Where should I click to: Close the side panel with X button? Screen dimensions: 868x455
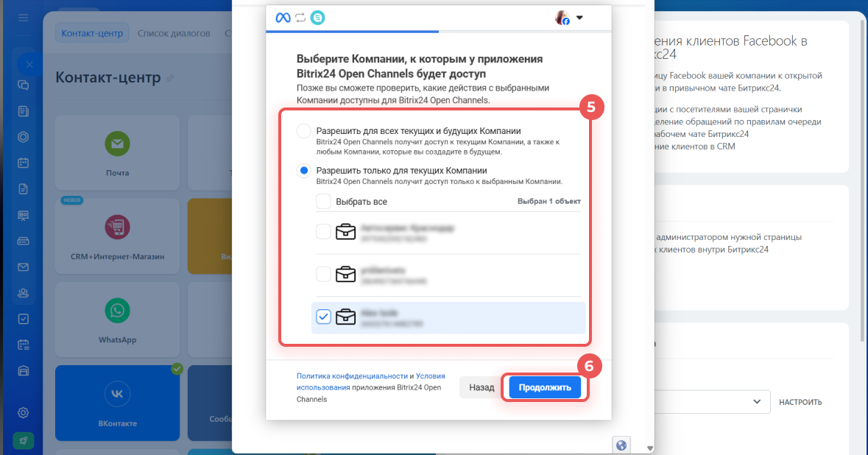point(29,64)
